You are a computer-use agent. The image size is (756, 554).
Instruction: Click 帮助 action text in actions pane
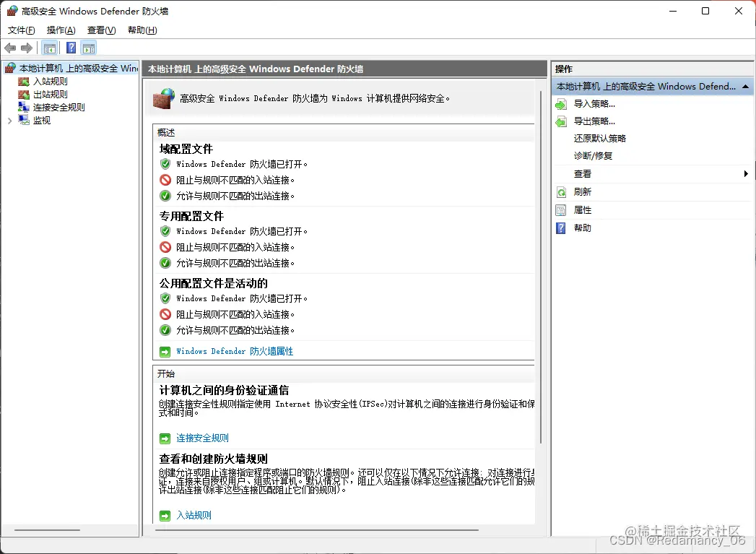coord(583,228)
